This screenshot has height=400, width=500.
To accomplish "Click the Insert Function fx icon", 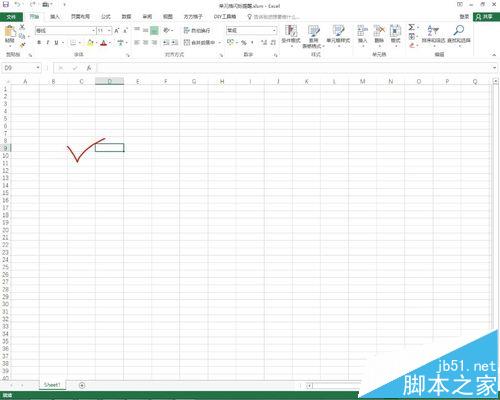I will (x=89, y=68).
